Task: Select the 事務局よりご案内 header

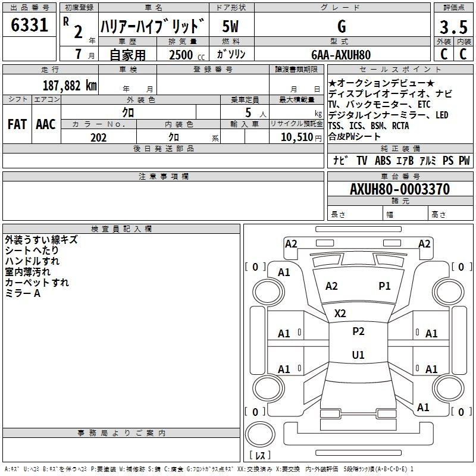Action: point(121,433)
